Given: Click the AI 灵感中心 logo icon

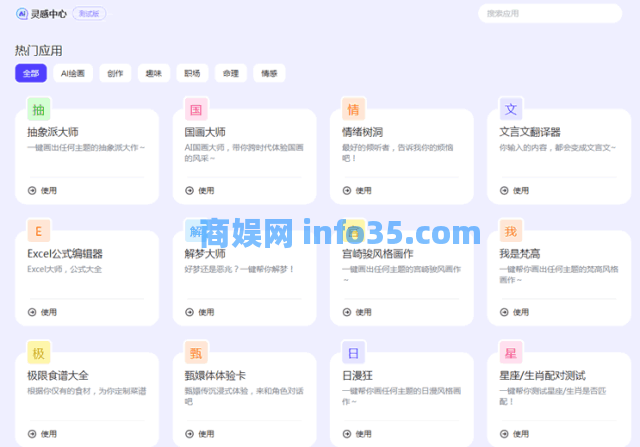Looking at the screenshot, I should pos(22,14).
